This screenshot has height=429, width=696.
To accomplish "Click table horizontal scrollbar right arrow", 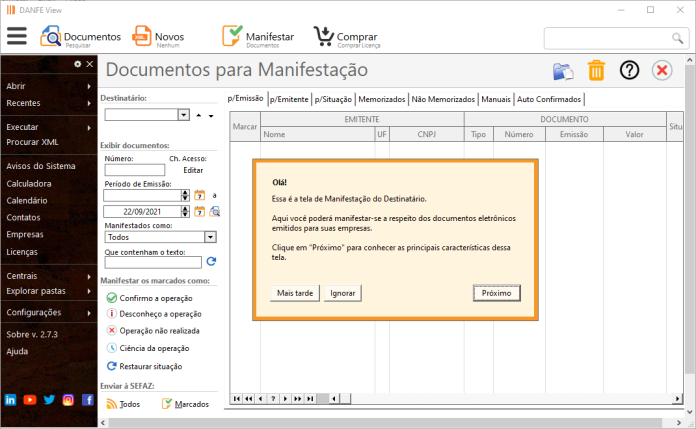I will tap(677, 398).
